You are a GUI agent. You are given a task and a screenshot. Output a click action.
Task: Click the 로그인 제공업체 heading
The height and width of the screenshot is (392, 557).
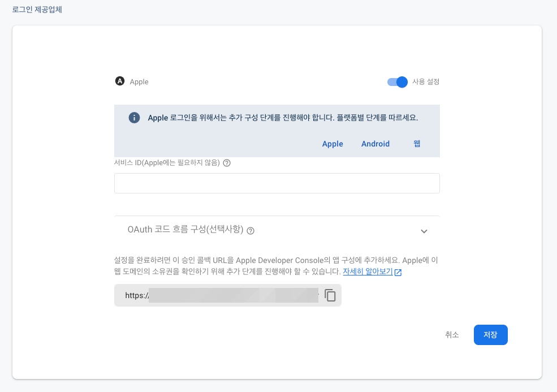coord(37,10)
